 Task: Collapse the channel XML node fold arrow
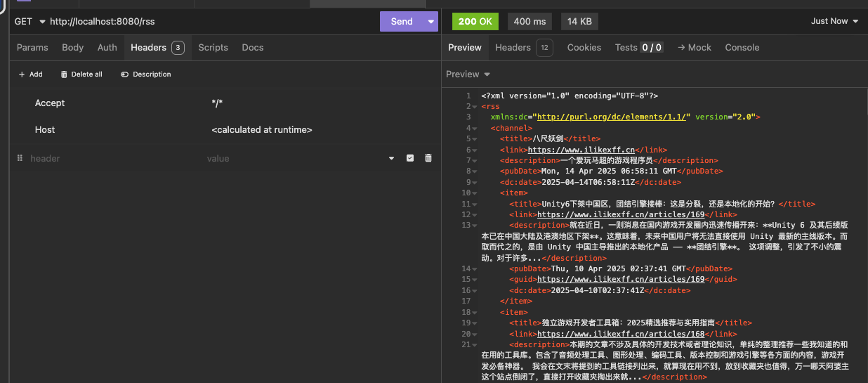(x=476, y=128)
